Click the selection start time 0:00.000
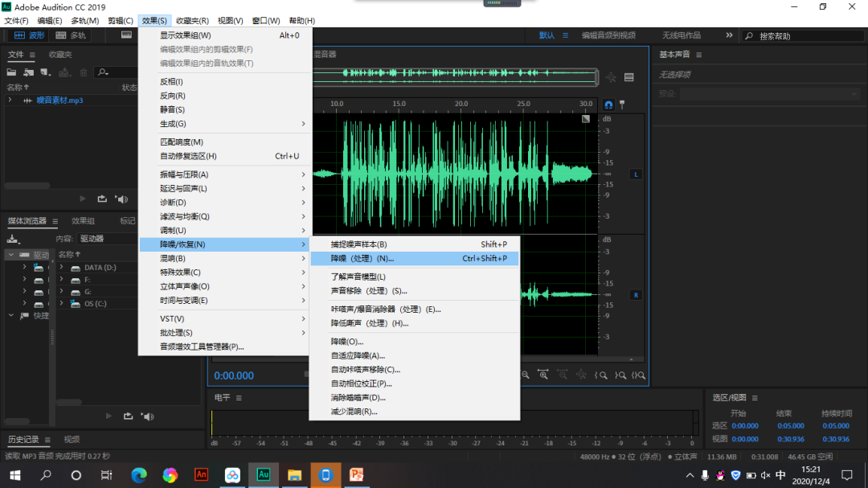This screenshot has width=868, height=488. 744,426
